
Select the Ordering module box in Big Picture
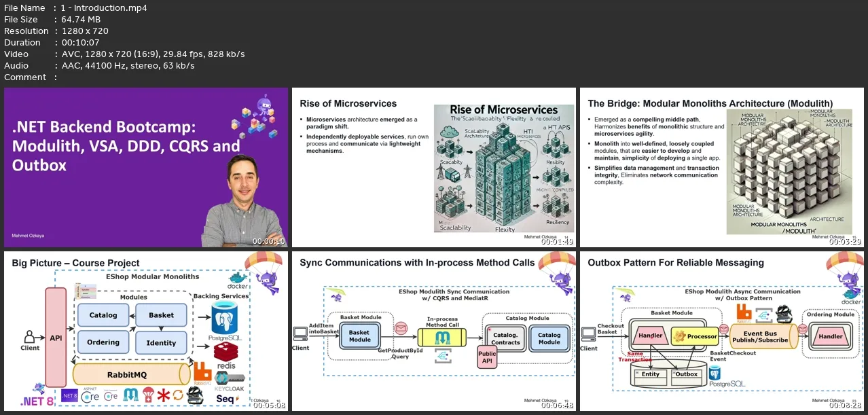point(103,342)
